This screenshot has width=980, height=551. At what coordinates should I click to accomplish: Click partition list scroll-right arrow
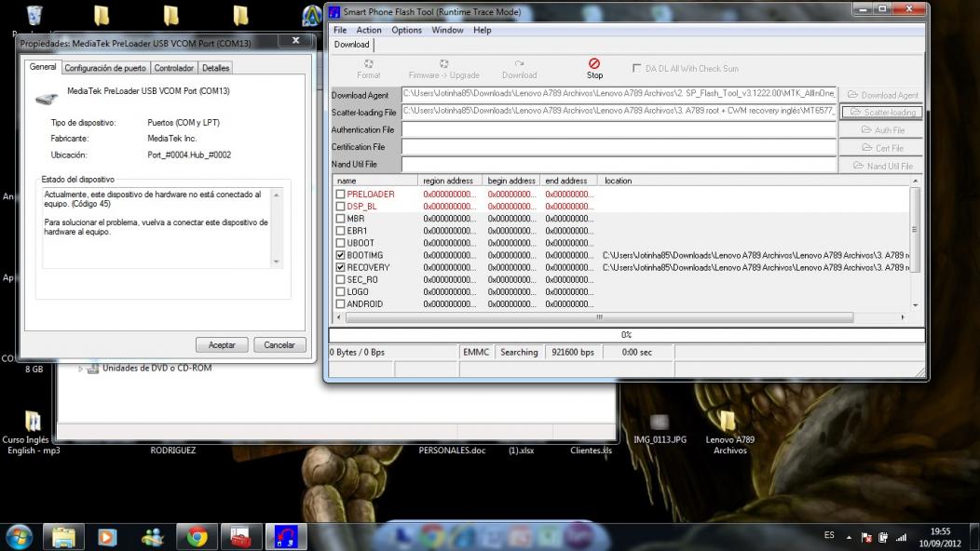pos(903,317)
